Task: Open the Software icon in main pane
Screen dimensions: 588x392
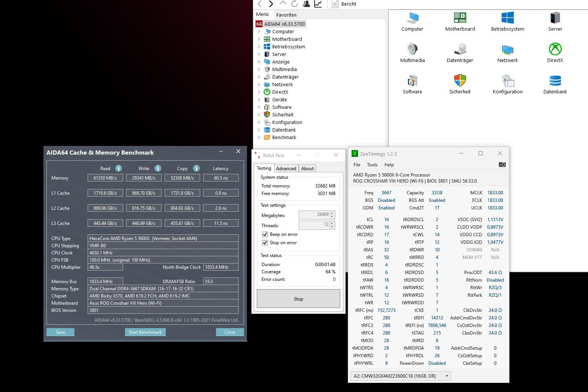Action: click(412, 81)
